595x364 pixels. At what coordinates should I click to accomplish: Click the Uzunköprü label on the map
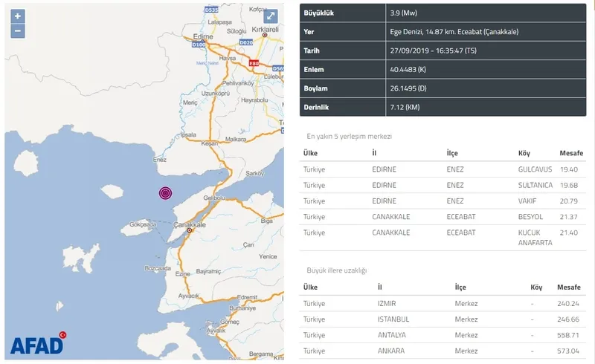pos(215,94)
